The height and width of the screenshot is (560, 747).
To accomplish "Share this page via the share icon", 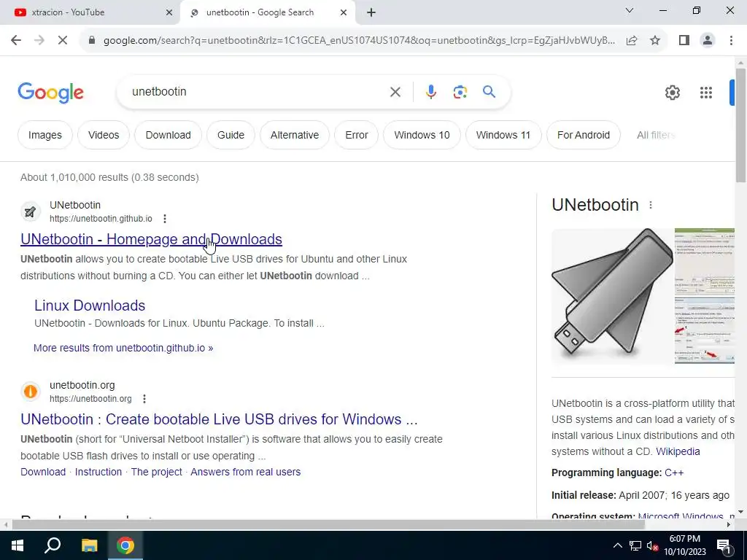I will (632, 41).
